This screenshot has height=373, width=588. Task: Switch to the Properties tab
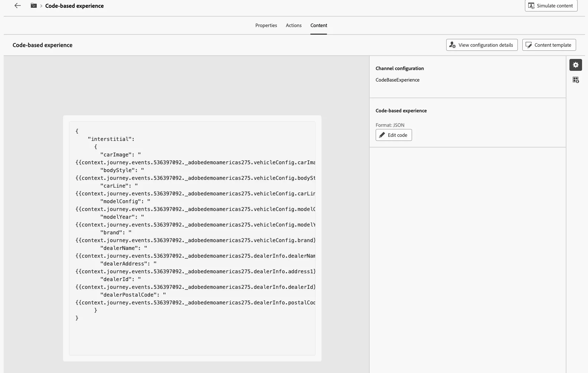tap(266, 25)
